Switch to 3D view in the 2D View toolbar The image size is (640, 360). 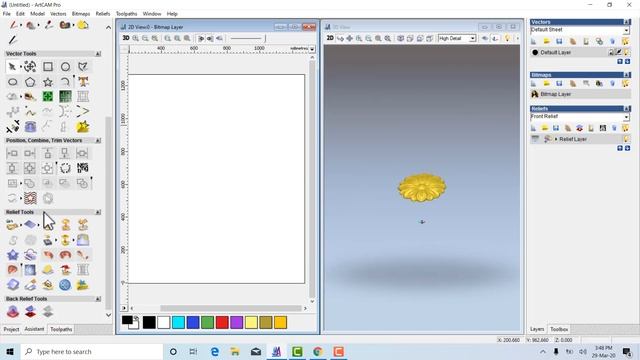pos(126,38)
